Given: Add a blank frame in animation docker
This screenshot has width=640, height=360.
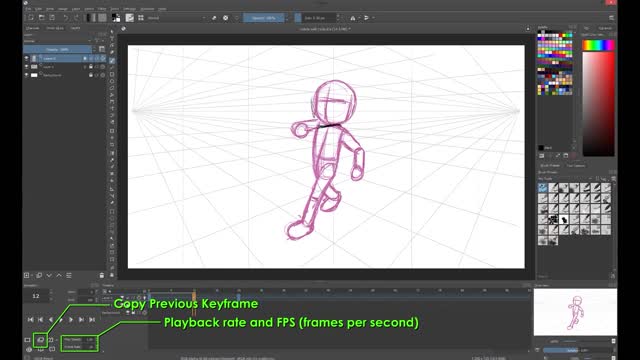Looking at the screenshot, I should [x=27, y=340].
